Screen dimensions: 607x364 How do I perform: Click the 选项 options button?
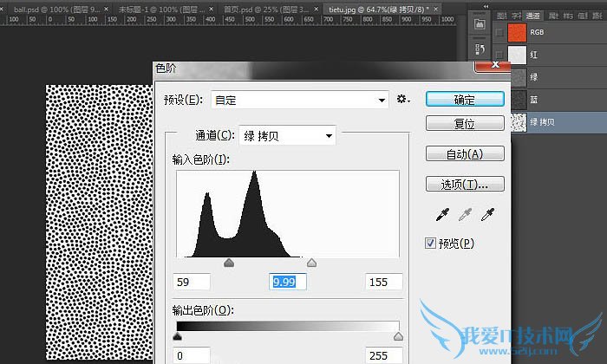click(464, 184)
